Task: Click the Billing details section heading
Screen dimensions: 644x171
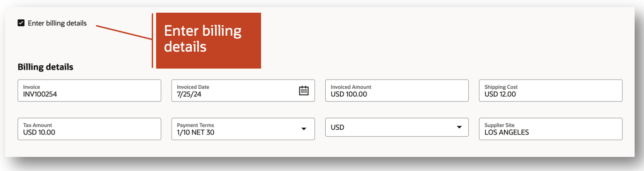Action: (45, 67)
